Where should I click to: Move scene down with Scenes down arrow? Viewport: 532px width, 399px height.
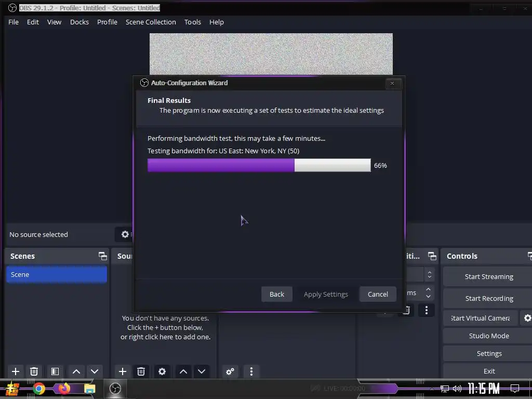[x=95, y=371]
